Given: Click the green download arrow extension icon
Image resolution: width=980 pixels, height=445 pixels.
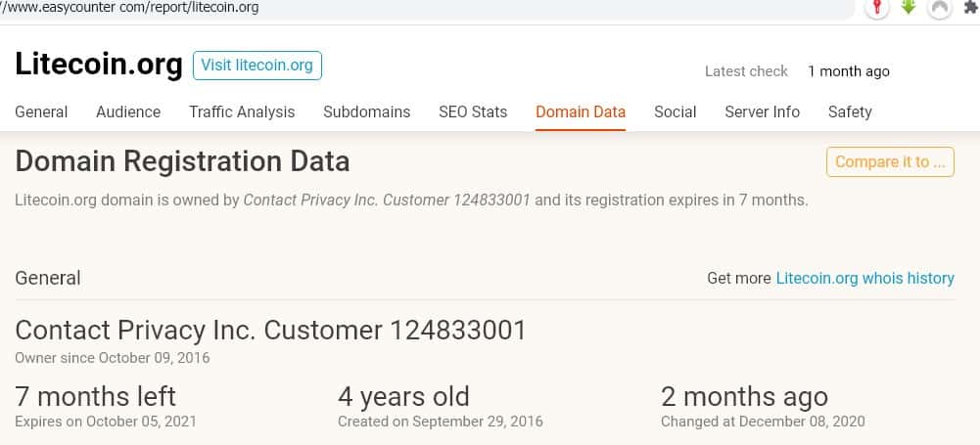Looking at the screenshot, I should click(x=909, y=7).
